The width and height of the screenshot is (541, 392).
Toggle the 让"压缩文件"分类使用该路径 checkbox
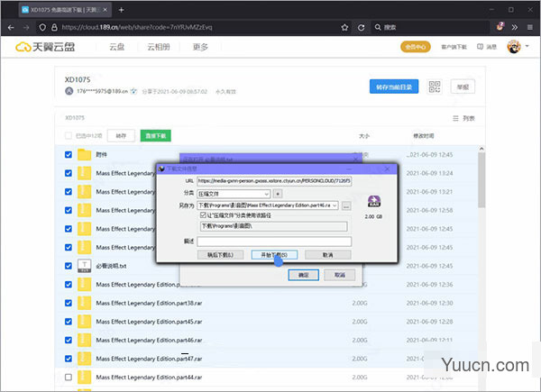(x=203, y=215)
